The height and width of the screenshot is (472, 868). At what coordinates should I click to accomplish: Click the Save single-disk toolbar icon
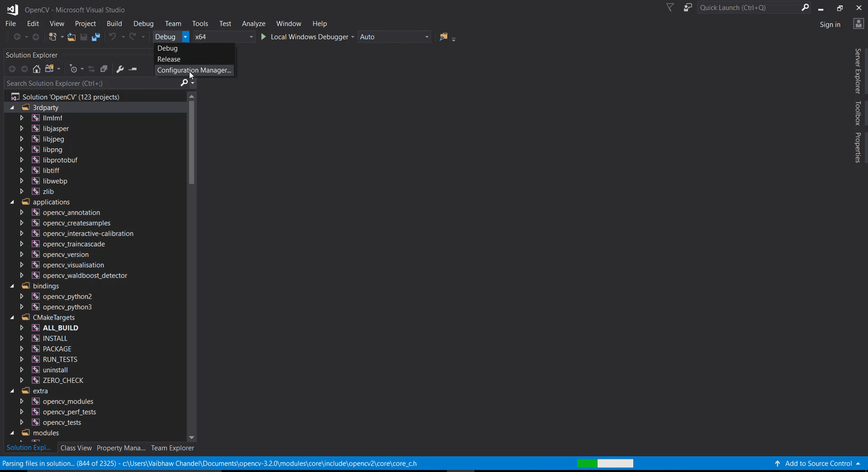coord(84,37)
